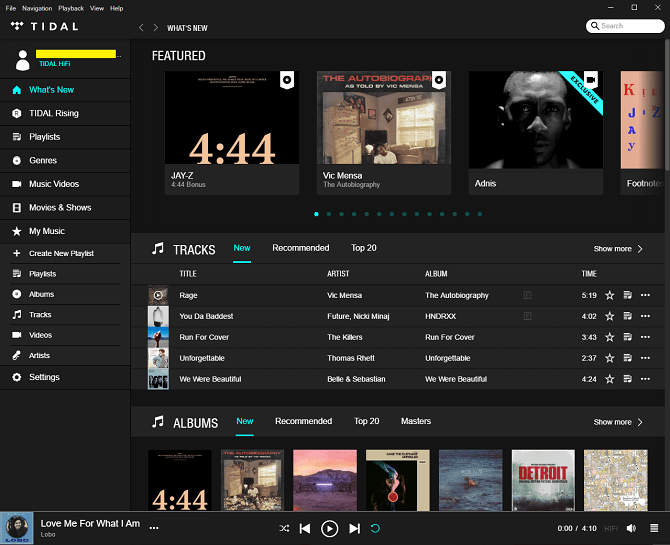Play the current track
670x545 pixels.
pyautogui.click(x=329, y=529)
